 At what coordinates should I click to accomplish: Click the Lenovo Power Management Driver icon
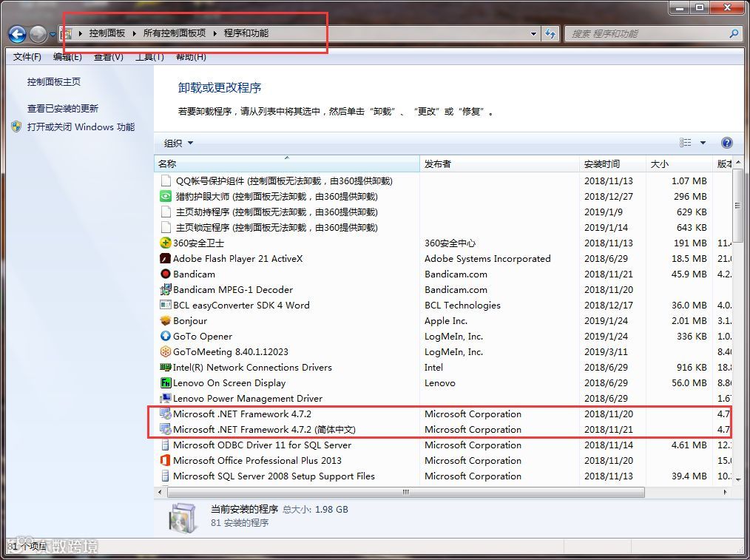pyautogui.click(x=166, y=398)
